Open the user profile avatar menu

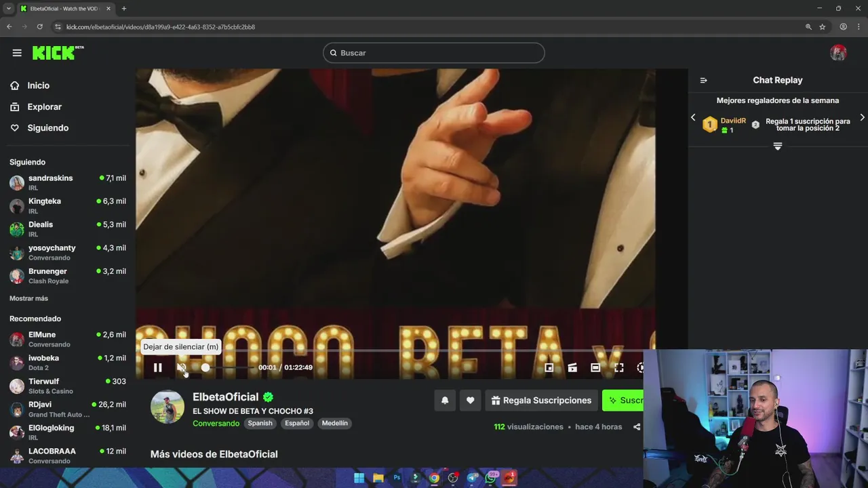coord(838,53)
